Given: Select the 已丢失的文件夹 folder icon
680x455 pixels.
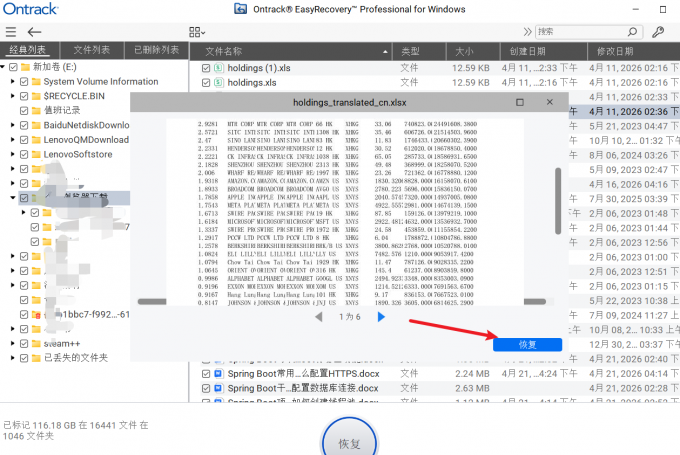Looking at the screenshot, I should (x=36, y=358).
